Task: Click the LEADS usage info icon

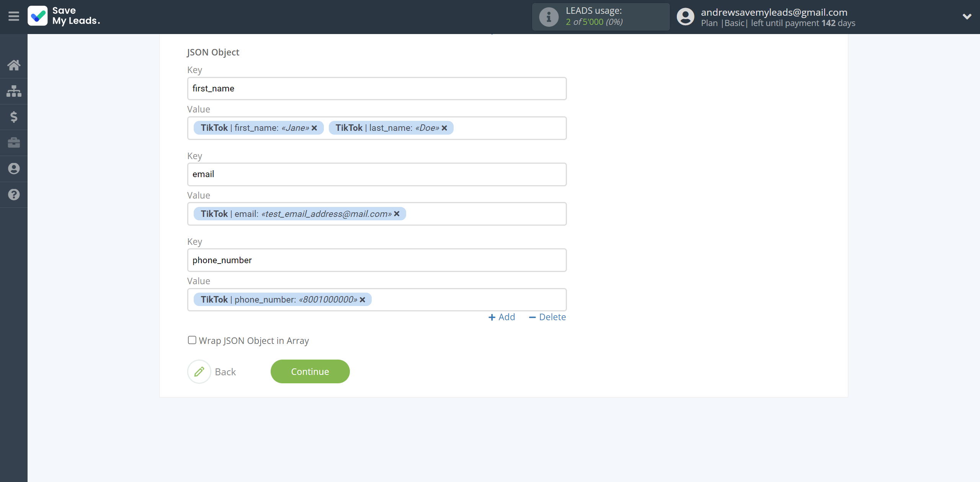Action: tap(549, 17)
